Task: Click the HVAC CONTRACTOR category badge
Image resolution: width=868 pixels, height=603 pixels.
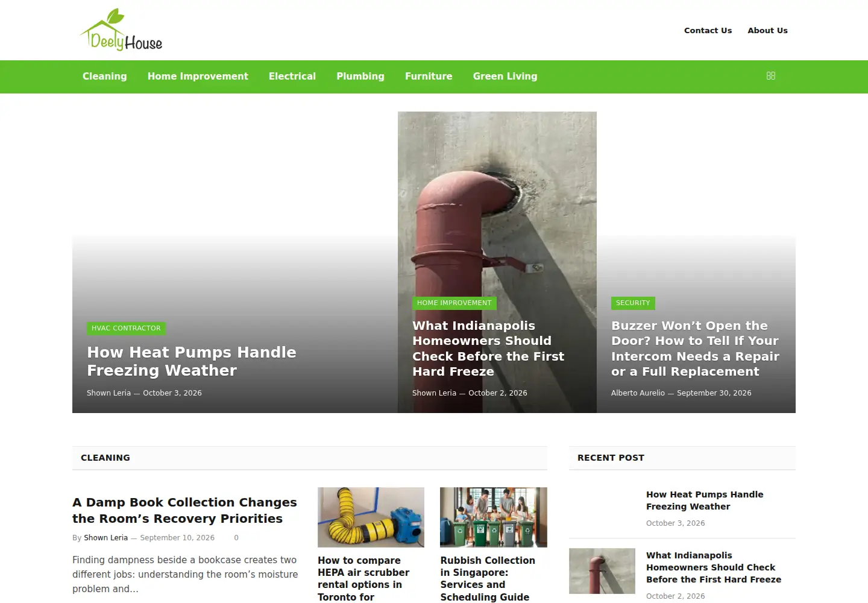Action: tap(126, 328)
